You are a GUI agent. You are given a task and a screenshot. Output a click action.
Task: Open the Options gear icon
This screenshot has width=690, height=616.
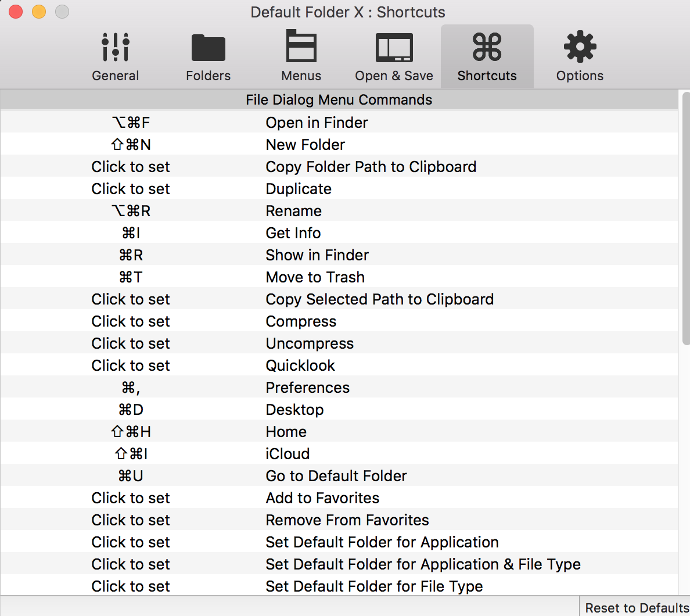pyautogui.click(x=580, y=46)
